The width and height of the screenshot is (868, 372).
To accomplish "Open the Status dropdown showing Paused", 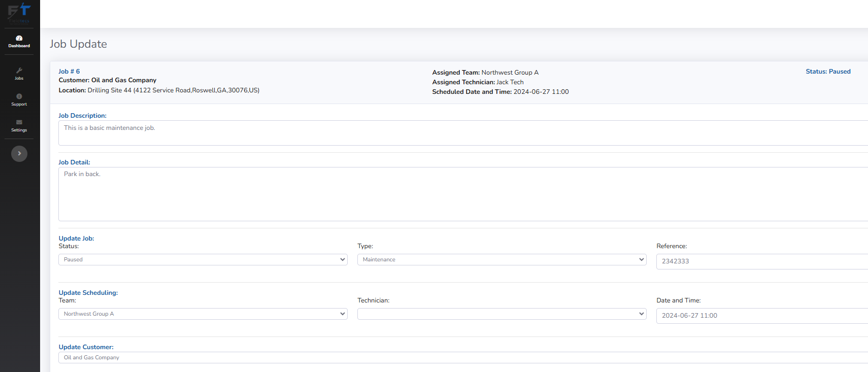I will click(x=203, y=259).
